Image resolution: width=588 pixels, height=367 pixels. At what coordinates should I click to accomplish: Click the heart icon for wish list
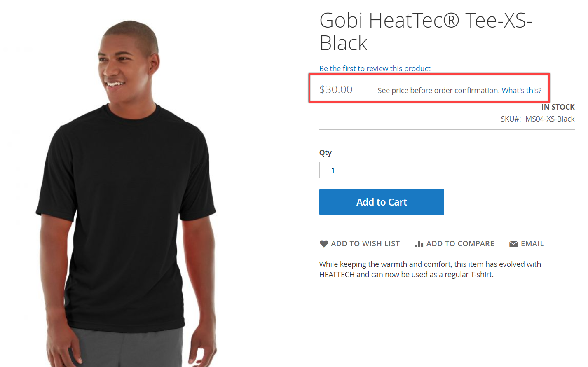click(324, 244)
